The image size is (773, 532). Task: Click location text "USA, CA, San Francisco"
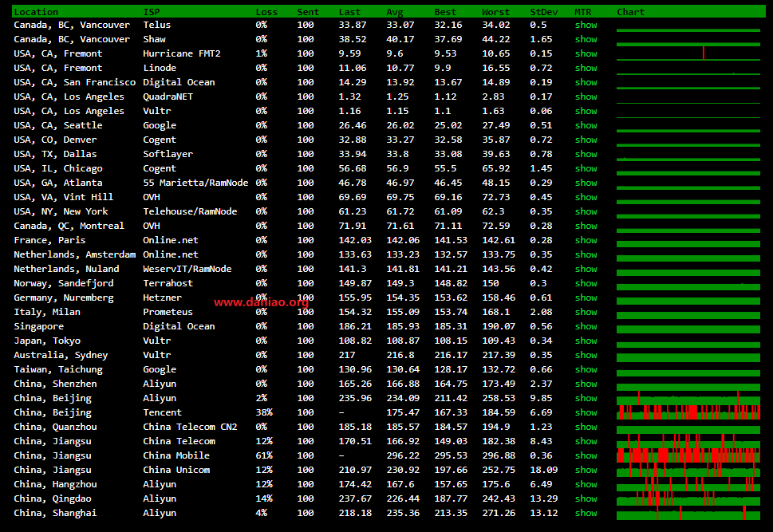[x=75, y=82]
